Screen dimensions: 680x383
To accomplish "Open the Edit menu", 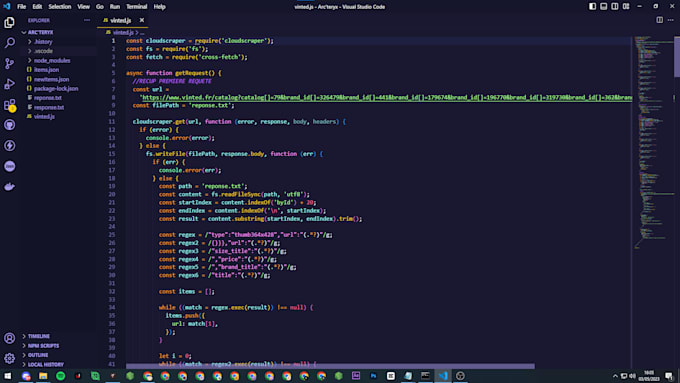I will coord(37,7).
